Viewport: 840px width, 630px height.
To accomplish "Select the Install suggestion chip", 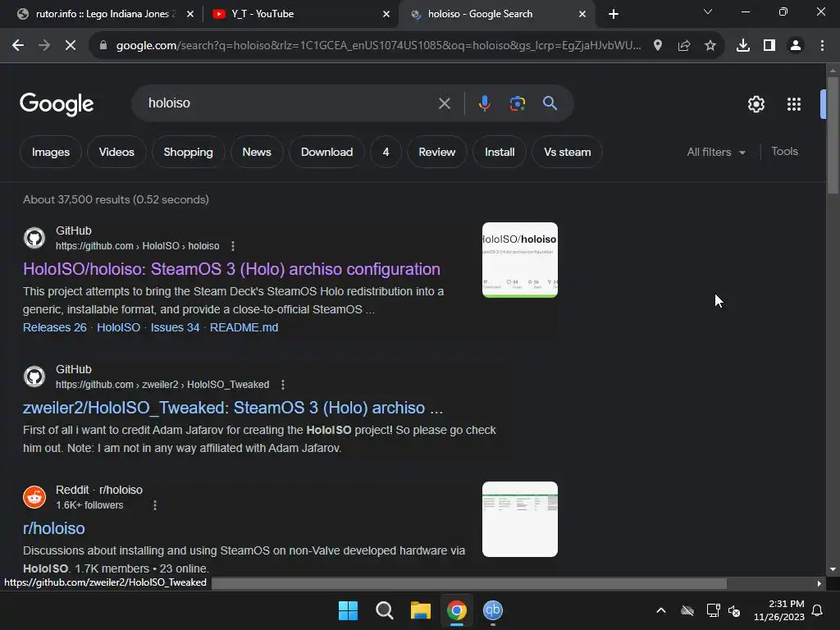I will 500,152.
